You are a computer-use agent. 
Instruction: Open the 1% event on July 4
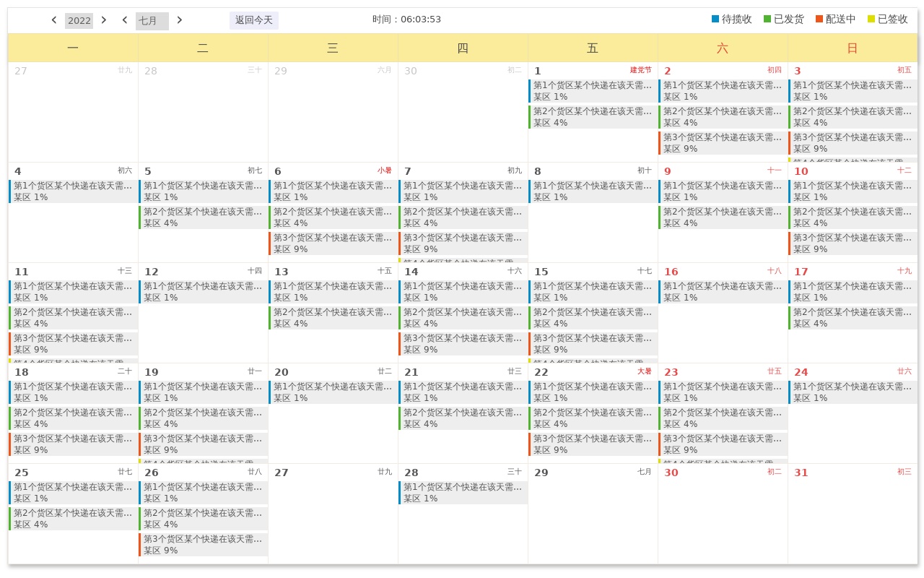click(x=74, y=191)
